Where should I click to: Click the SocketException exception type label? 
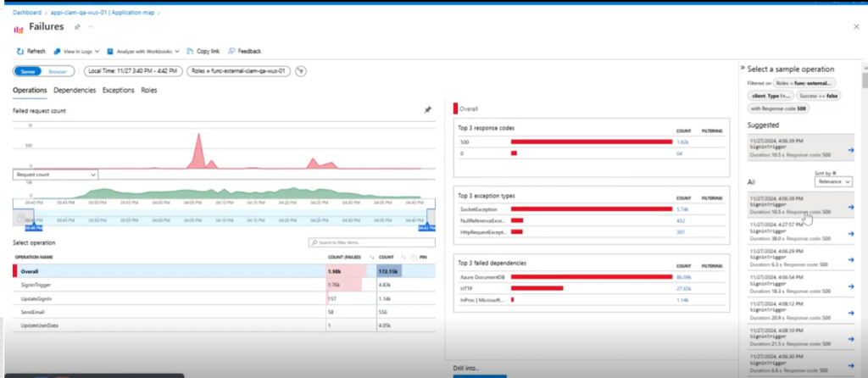pos(479,209)
